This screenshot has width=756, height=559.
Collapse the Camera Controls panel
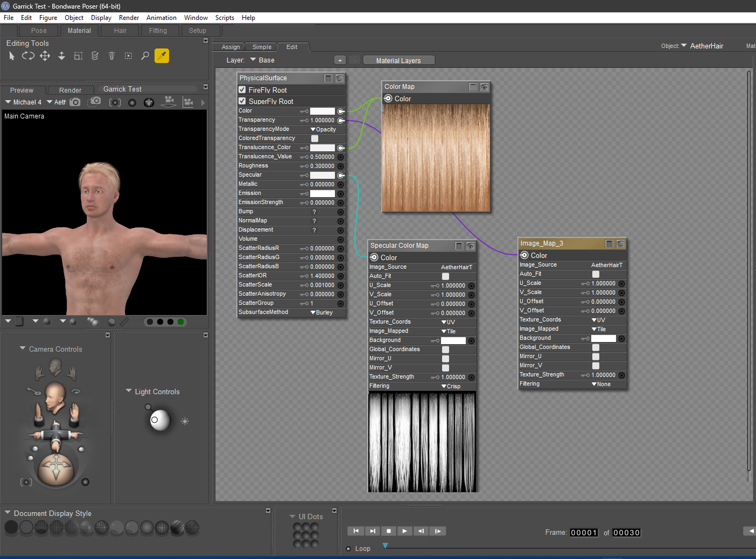[x=23, y=348]
